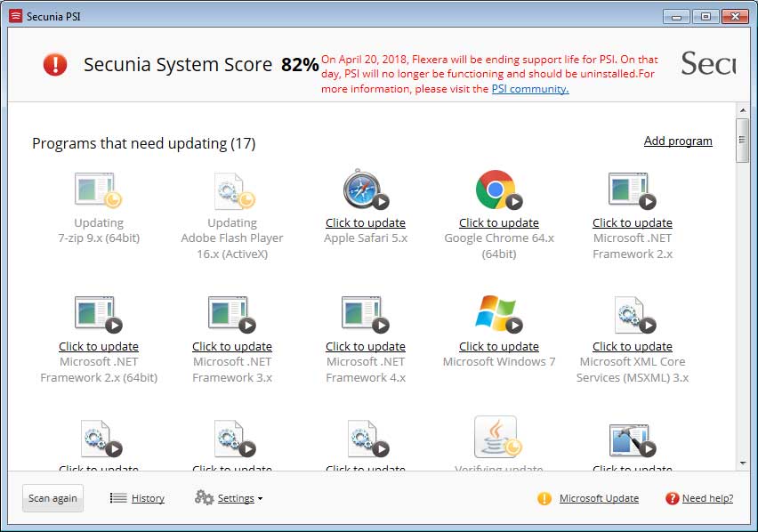
Task: Click the History list icon
Action: click(x=118, y=497)
